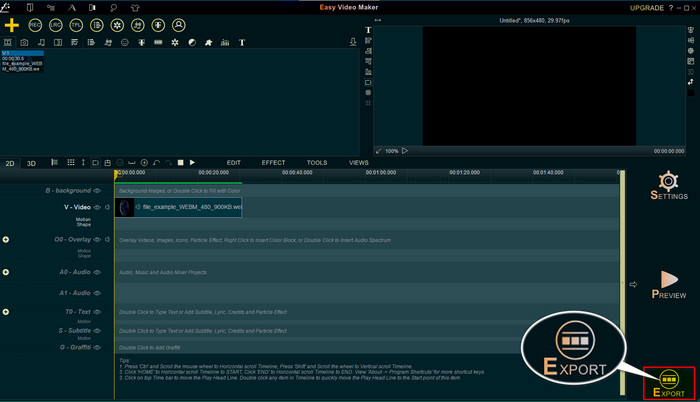
Task: Click the undo arrow in timeline toolbar
Action: tap(156, 163)
